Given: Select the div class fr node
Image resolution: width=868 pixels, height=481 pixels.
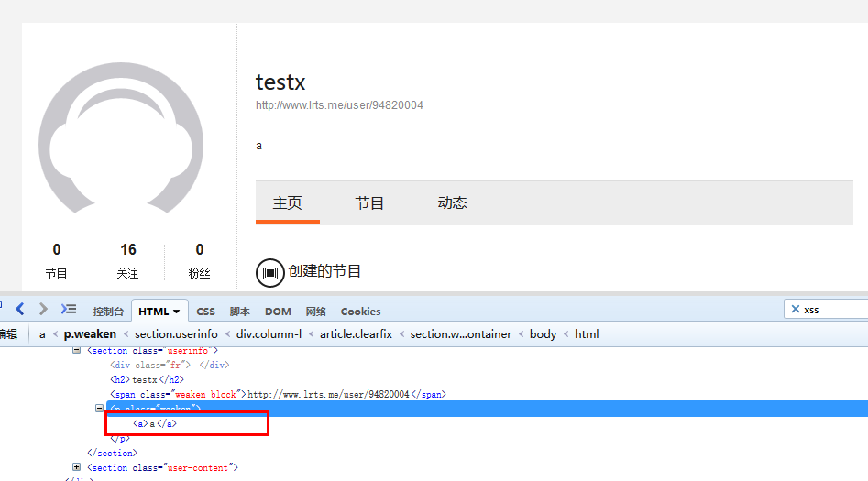Looking at the screenshot, I should (x=170, y=365).
